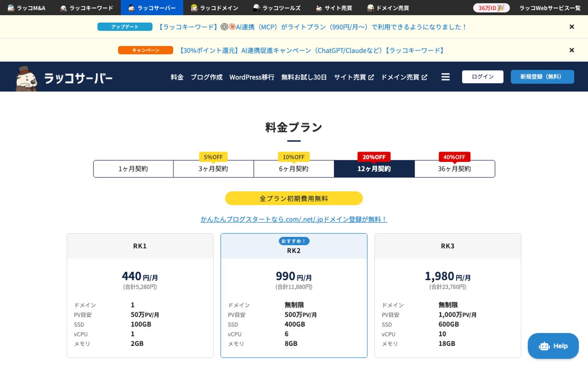This screenshot has width=588, height=368.
Task: Open ラッコWebサービス一覧 link
Action: click(550, 8)
